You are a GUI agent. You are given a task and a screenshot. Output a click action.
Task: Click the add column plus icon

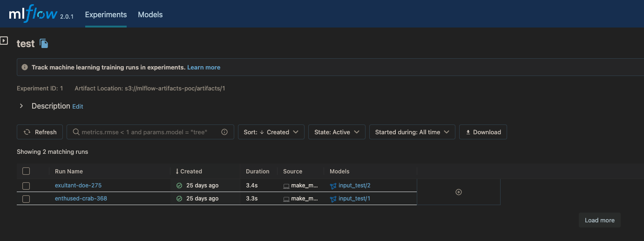[x=459, y=192]
